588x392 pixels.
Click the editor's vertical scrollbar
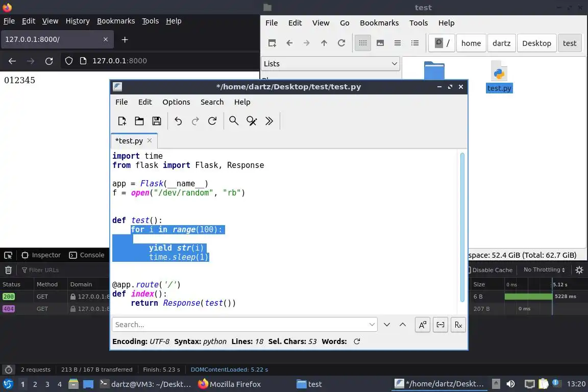pos(462,227)
